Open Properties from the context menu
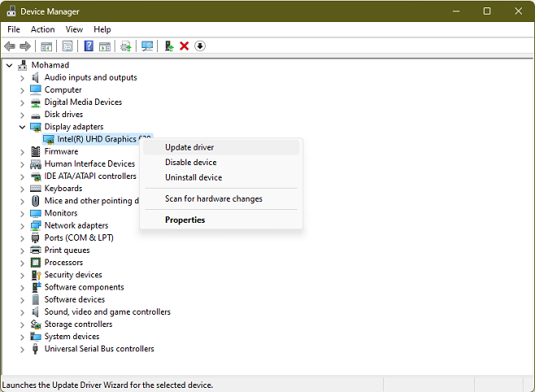Viewport: 535px width, 392px height. pos(221,220)
